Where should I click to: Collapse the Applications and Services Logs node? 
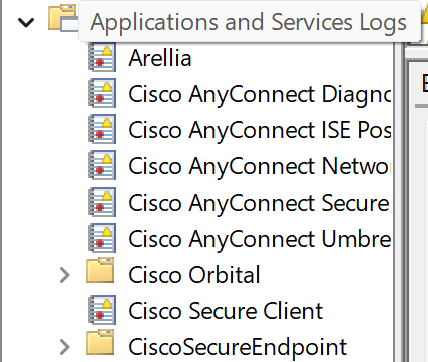click(x=26, y=22)
